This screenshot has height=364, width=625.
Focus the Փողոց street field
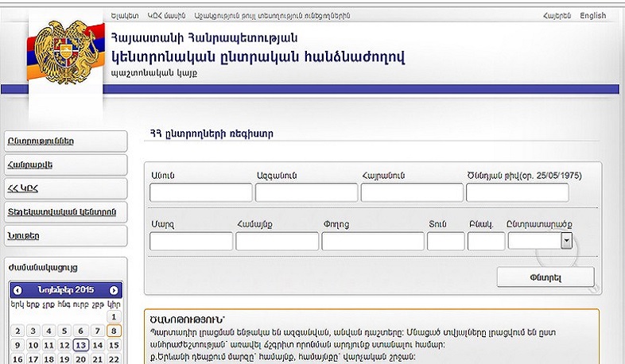coord(373,242)
